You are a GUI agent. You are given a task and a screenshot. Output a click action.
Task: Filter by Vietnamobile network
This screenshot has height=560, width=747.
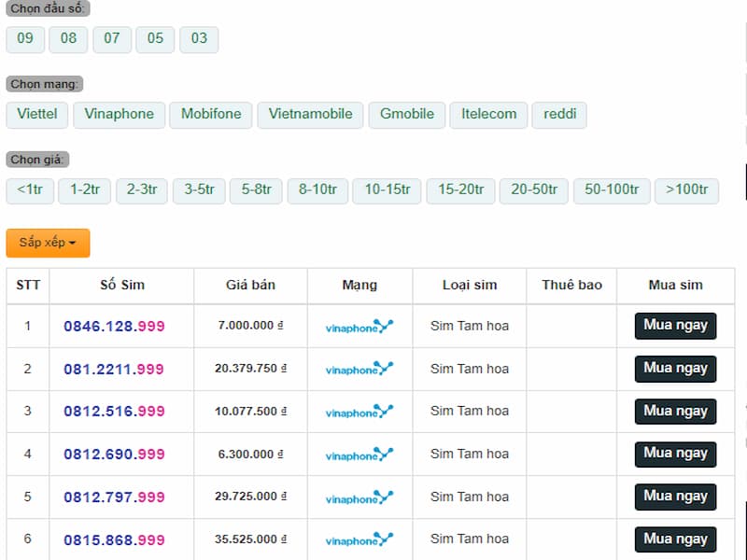click(x=311, y=114)
